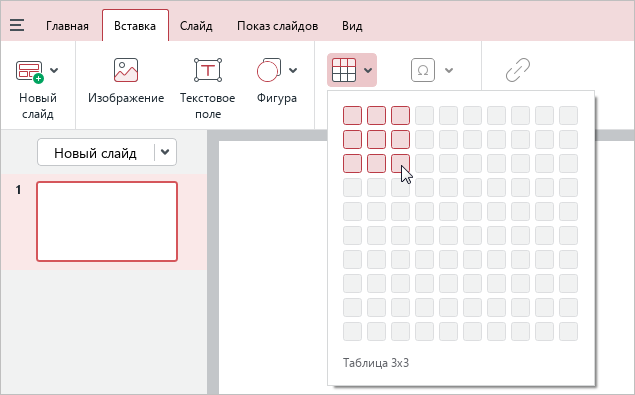
Task: Choose a 10-column, 1-row table cell
Action: (568, 115)
